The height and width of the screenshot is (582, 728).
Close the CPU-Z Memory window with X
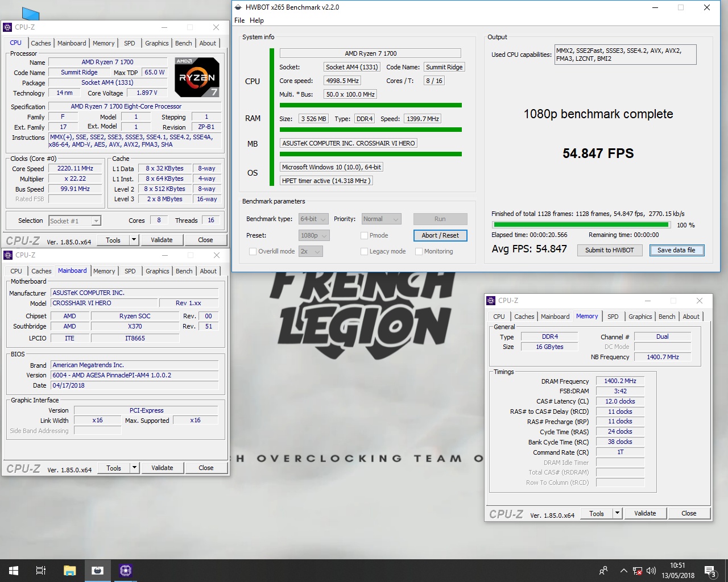tap(700, 300)
